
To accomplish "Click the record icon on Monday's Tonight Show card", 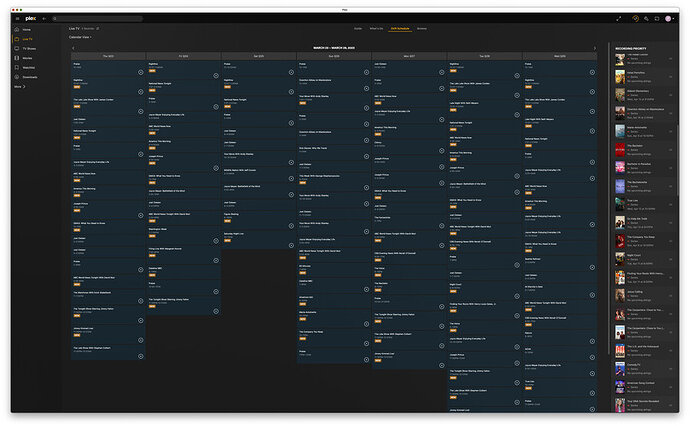I will (442, 327).
